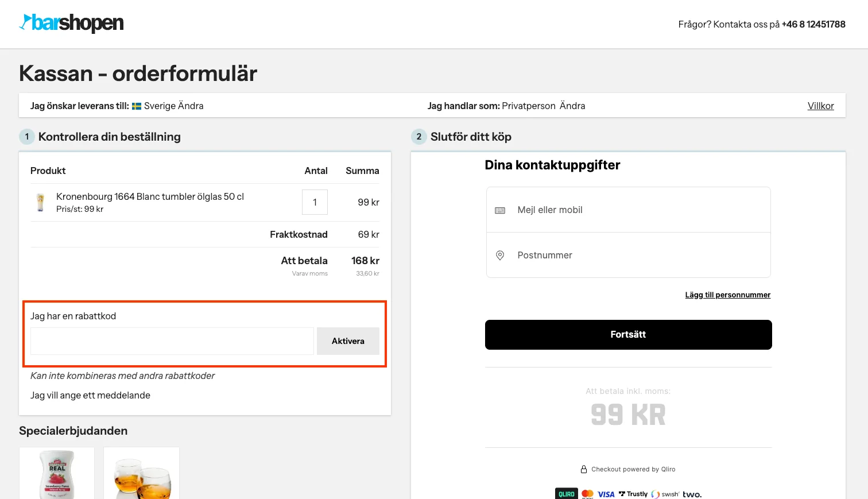Focus the Postnummer field

628,255
